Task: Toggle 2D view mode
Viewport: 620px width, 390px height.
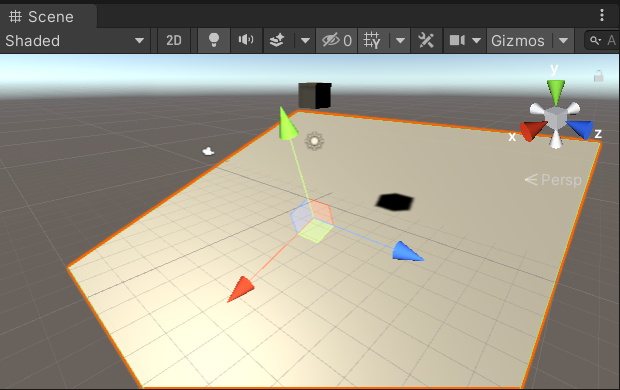Action: coord(174,41)
